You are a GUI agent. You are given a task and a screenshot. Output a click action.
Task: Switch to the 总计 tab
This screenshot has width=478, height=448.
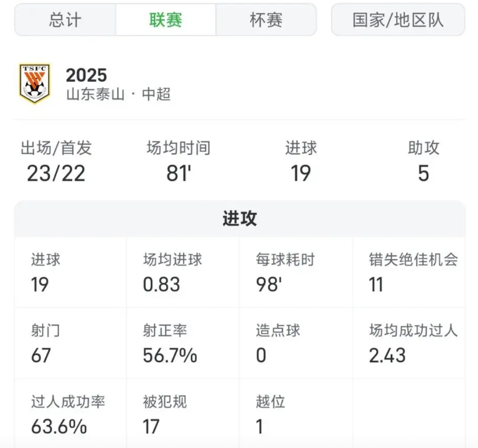[65, 20]
